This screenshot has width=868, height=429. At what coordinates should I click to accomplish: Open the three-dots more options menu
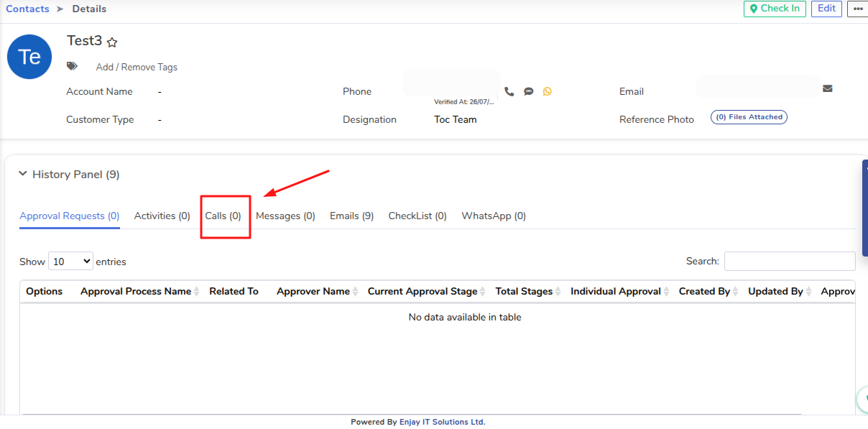point(857,9)
